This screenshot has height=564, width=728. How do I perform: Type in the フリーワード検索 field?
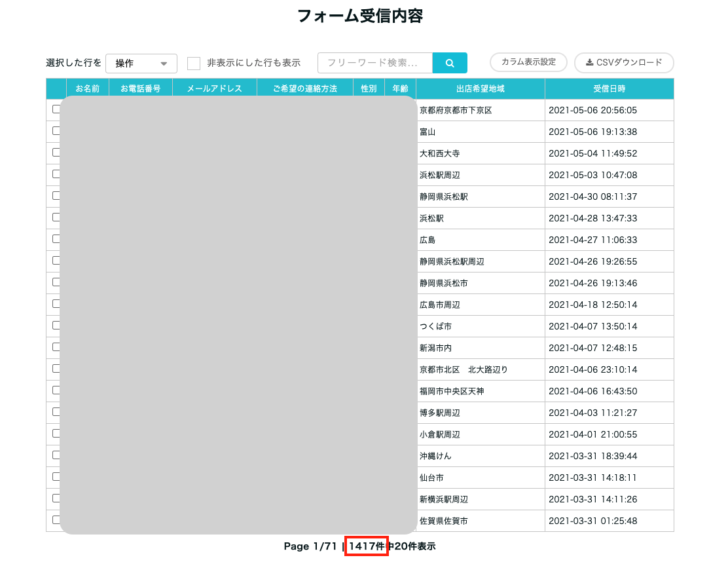[375, 63]
